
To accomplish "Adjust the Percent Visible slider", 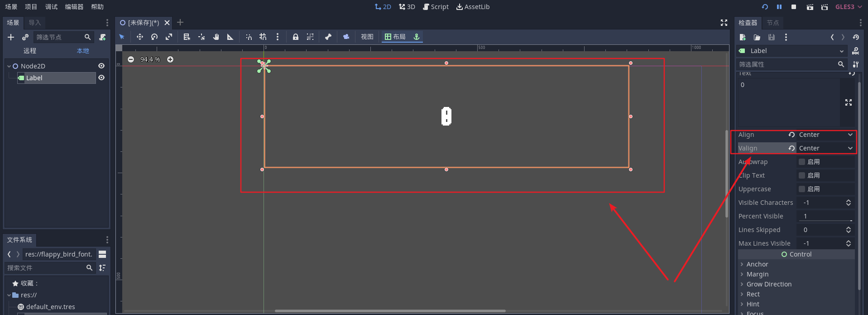I will click(825, 221).
